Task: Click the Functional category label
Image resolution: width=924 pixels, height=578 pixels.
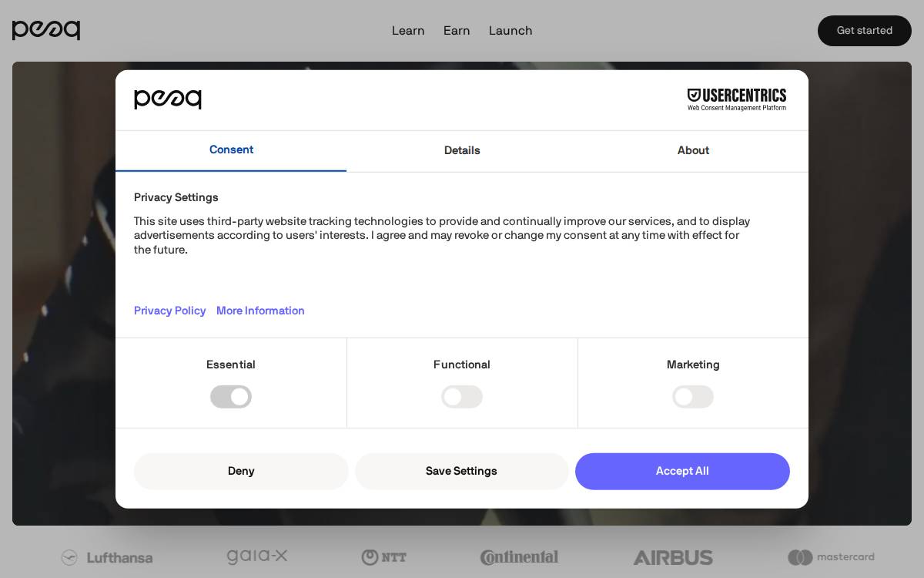Action: tap(462, 365)
